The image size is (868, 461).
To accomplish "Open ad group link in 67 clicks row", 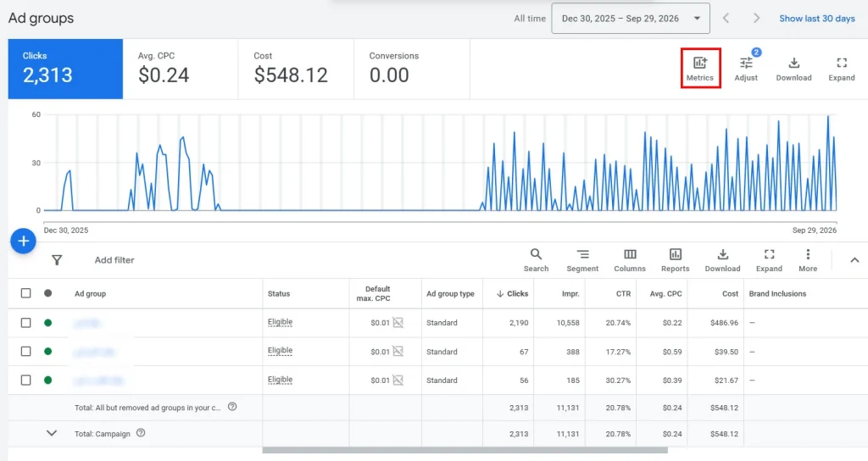I will coord(94,352).
